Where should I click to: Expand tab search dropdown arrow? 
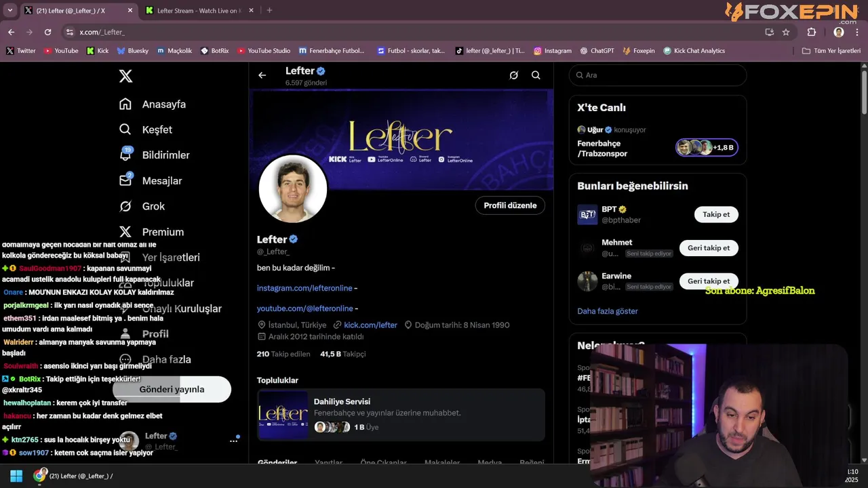coord(9,10)
